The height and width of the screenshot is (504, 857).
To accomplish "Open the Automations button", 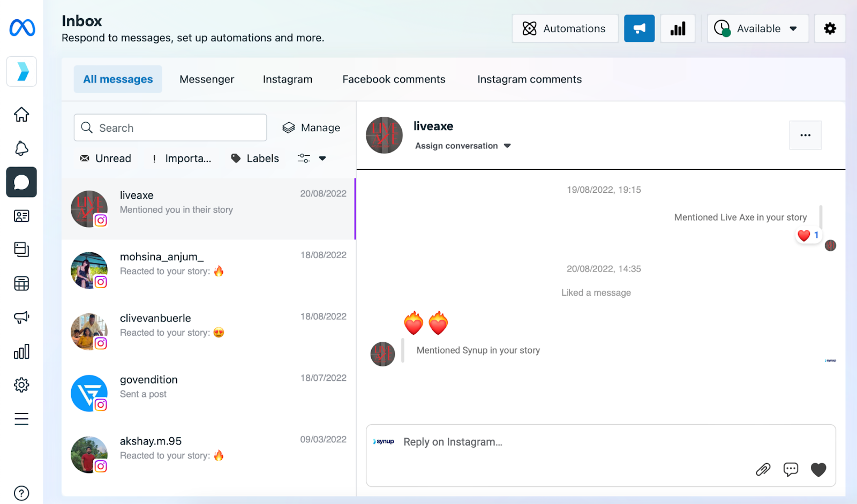I will [x=565, y=28].
